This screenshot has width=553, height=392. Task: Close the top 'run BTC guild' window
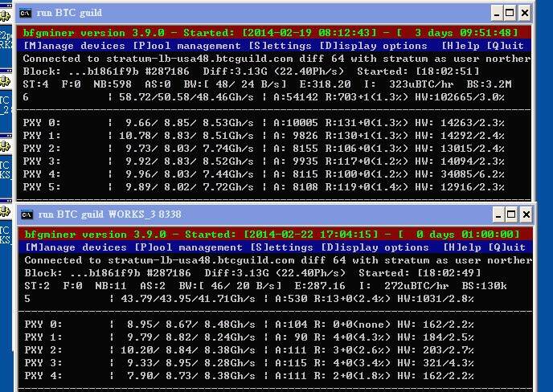524,14
